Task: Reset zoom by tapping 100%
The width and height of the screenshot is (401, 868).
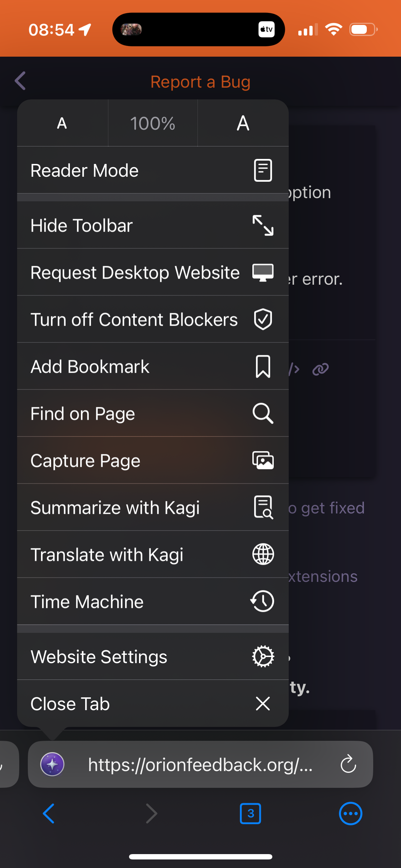Action: 153,123
